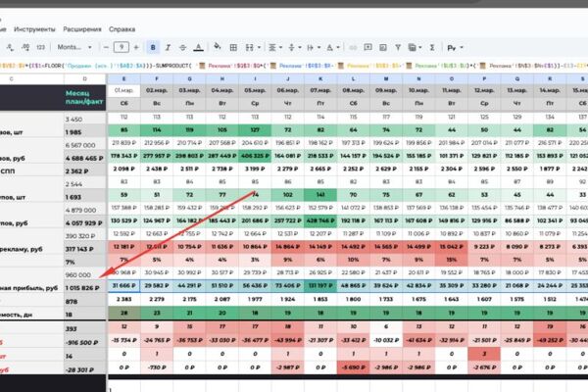The image size is (588, 392).
Task: Toggle Strikethrough formatting
Action: [182, 47]
